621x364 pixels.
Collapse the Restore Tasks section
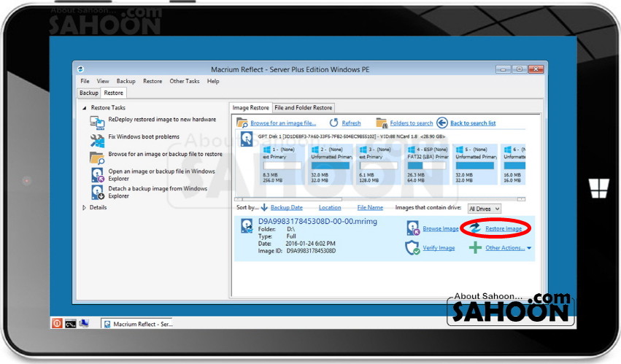(85, 108)
